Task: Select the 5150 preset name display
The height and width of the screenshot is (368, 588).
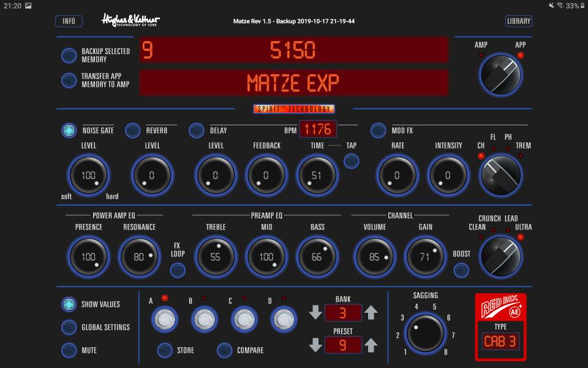Action: [293, 50]
